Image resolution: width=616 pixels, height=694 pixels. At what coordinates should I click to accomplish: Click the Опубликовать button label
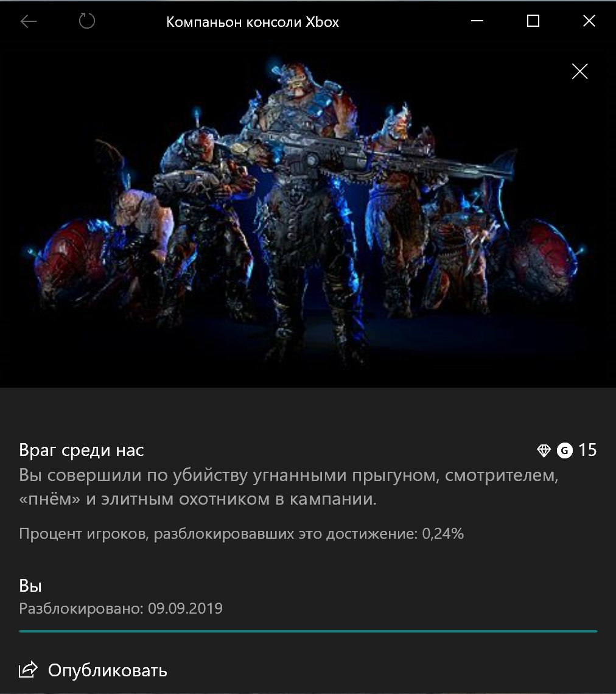tap(108, 670)
